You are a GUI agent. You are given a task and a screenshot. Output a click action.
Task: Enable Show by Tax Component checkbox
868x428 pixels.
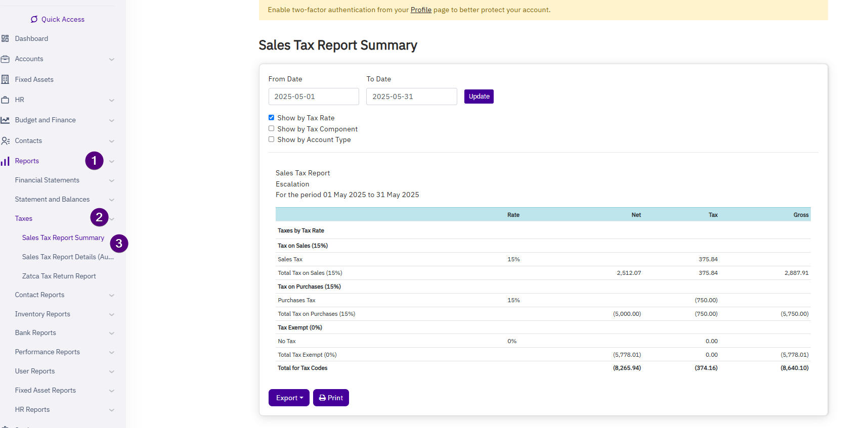[x=271, y=128]
